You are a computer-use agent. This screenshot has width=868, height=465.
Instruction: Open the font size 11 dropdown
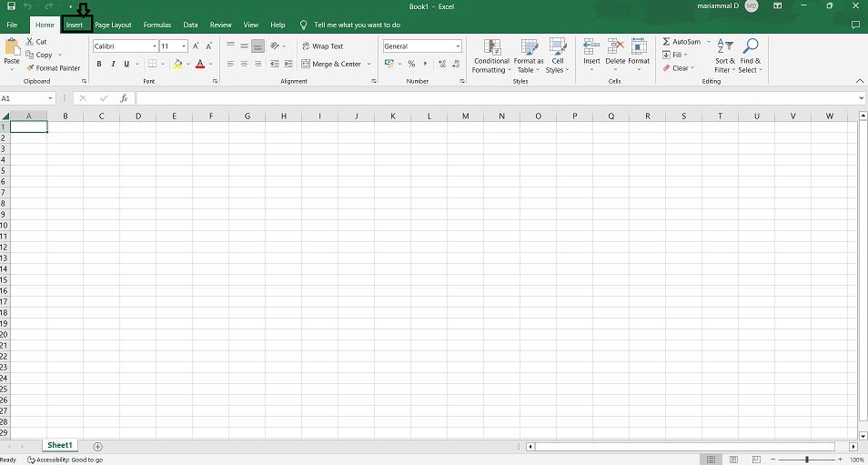click(184, 46)
